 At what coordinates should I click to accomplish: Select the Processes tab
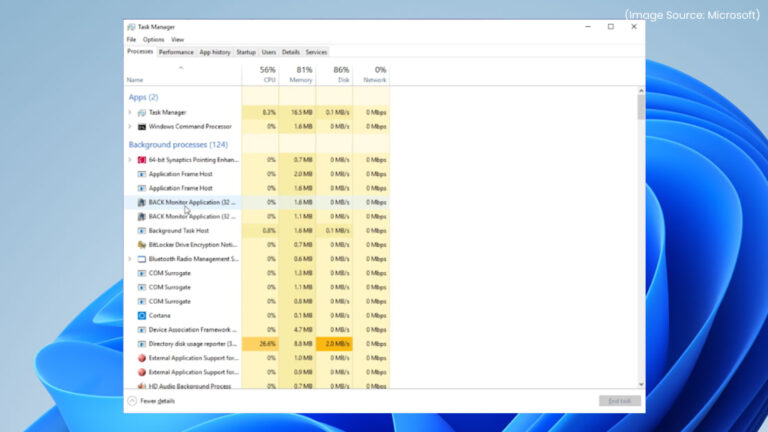[140, 51]
